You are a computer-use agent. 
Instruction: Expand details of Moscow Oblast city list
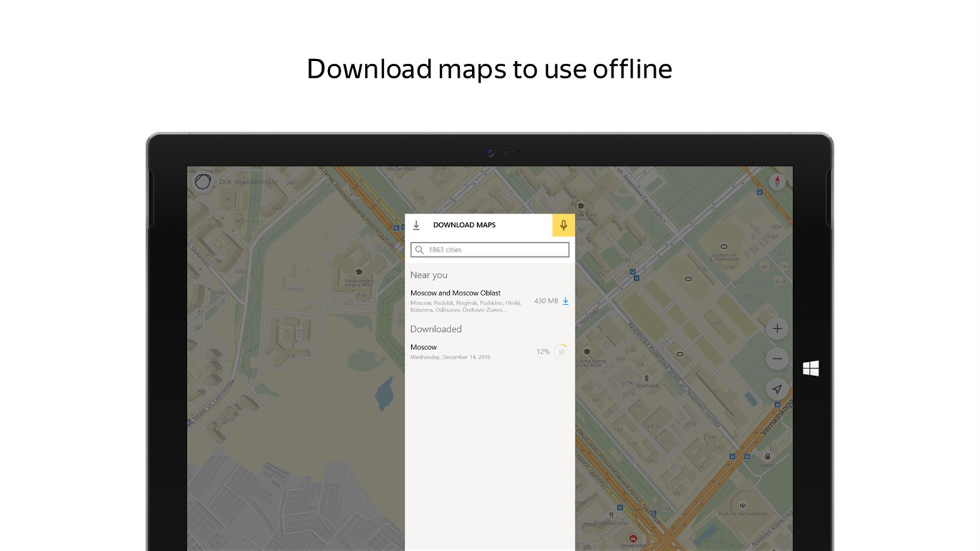tap(466, 305)
